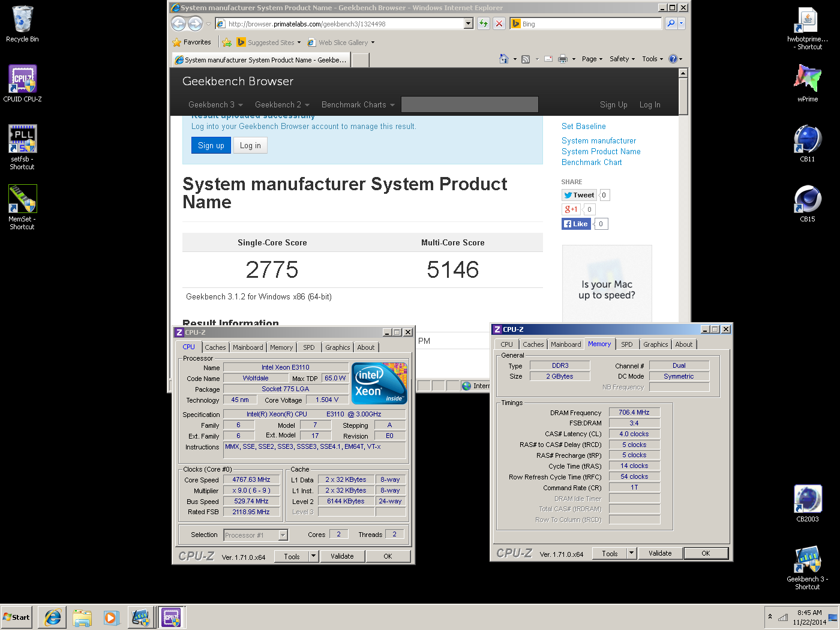Click OK in right CPU-Z window
The image size is (840, 630).
[706, 553]
